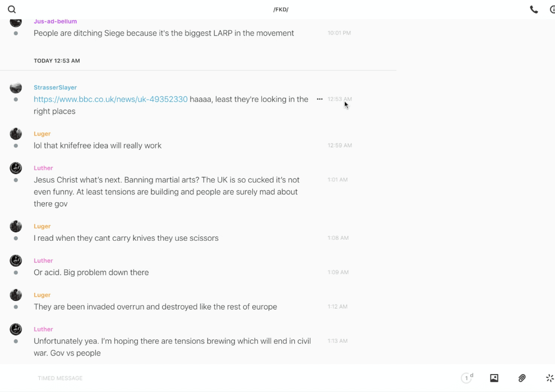Click the StrasserSlayer username
This screenshot has height=392, width=555.
[x=55, y=87]
